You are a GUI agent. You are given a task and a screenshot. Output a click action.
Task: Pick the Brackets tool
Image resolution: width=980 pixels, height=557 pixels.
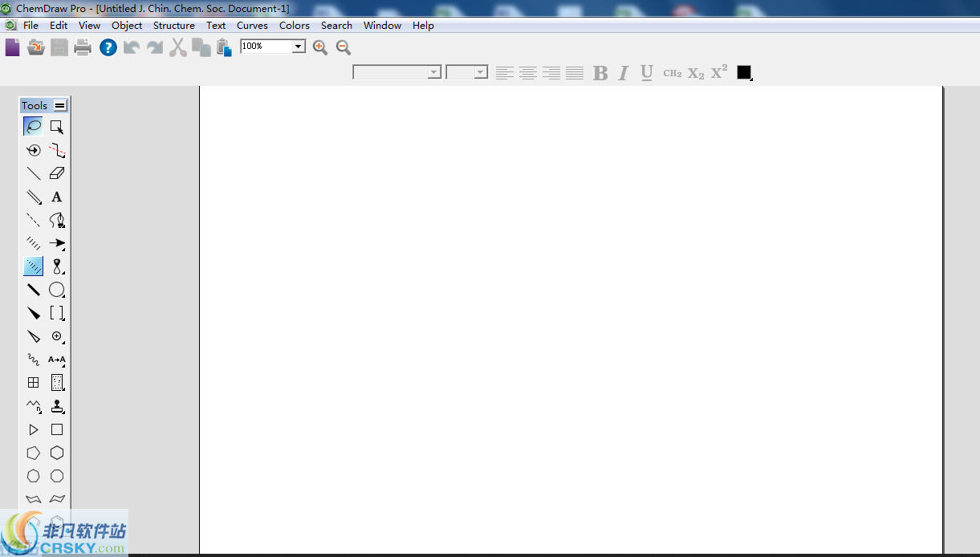click(56, 313)
